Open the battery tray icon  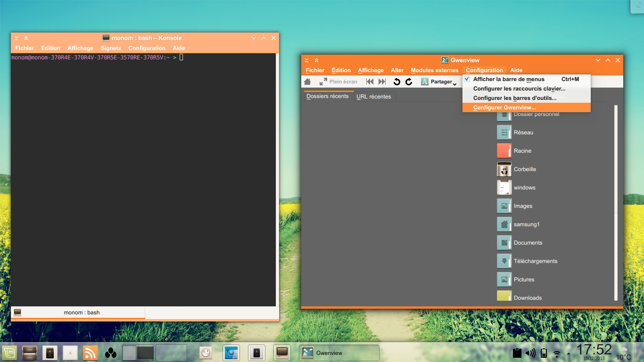[x=544, y=353]
